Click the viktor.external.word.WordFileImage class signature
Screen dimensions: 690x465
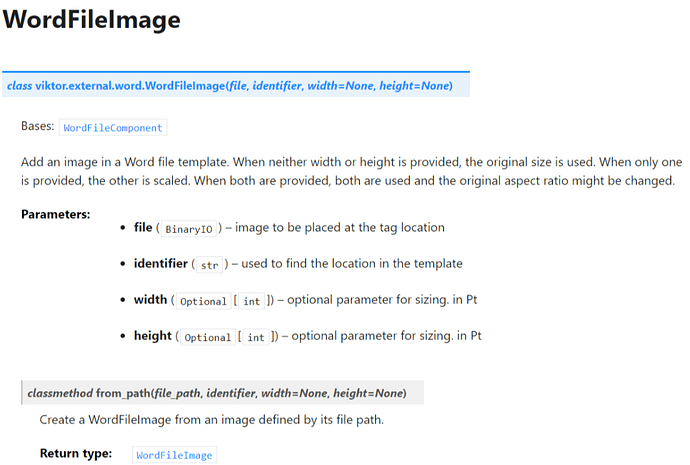click(x=230, y=85)
